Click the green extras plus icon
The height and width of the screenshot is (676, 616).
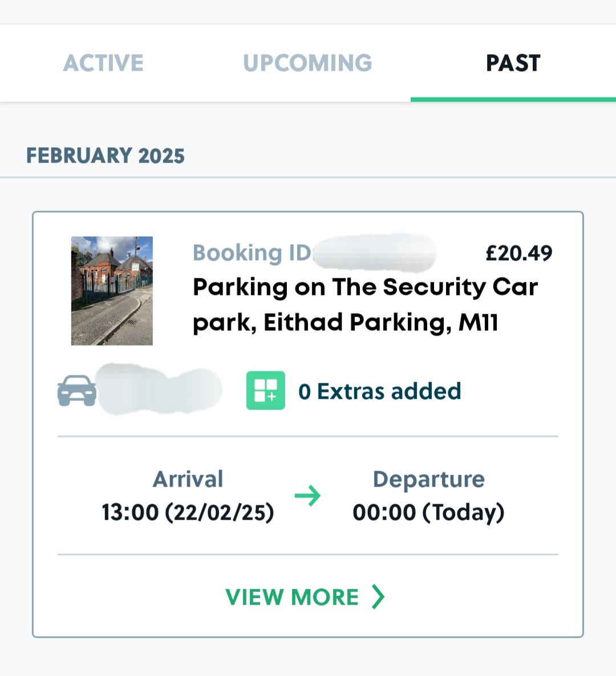(x=266, y=391)
